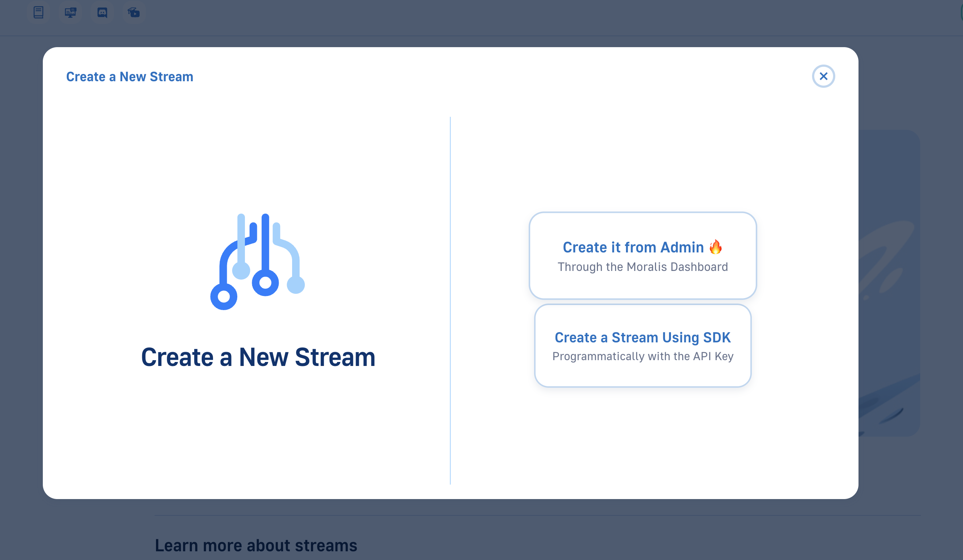This screenshot has height=560, width=963.
Task: Click Through the Moralis Dashboard subtitle
Action: [642, 267]
